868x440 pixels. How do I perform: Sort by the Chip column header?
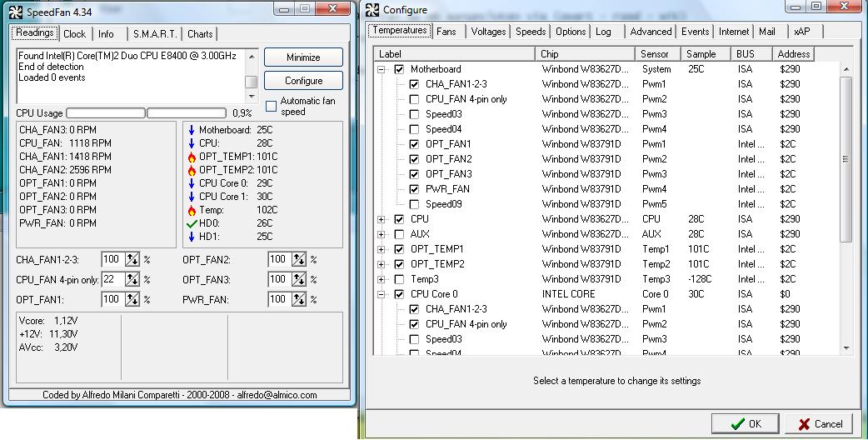pyautogui.click(x=585, y=54)
